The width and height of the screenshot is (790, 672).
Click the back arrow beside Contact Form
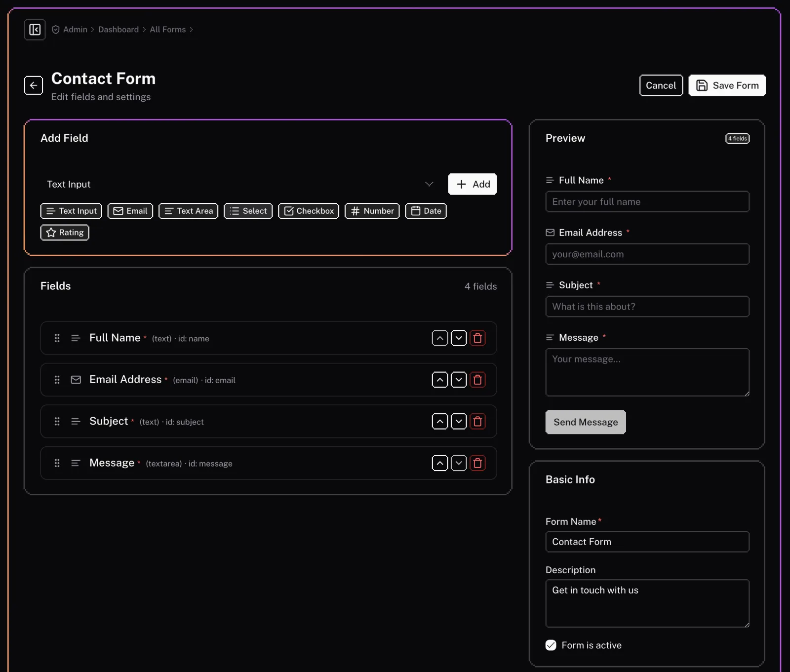click(x=34, y=85)
